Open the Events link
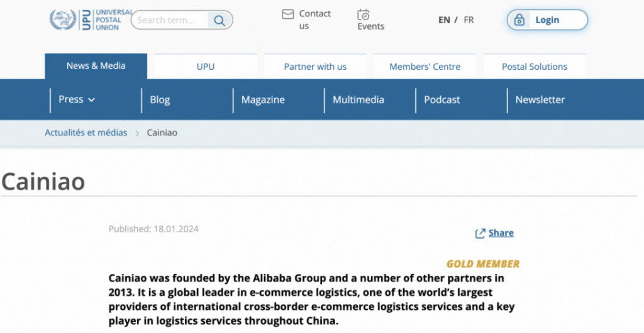Screen dimensions: 644x333 click(371, 26)
